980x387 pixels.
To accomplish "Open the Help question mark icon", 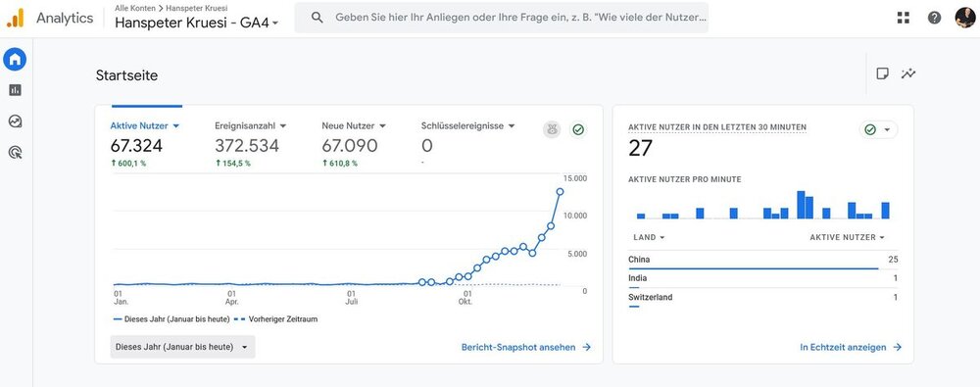I will (x=934, y=18).
